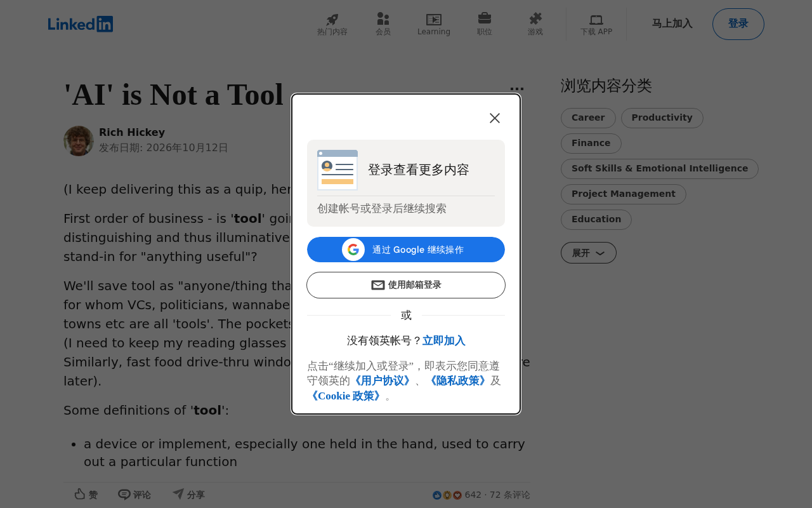Close the sign-in dialog with X
This screenshot has height=508, width=812.
click(x=495, y=118)
